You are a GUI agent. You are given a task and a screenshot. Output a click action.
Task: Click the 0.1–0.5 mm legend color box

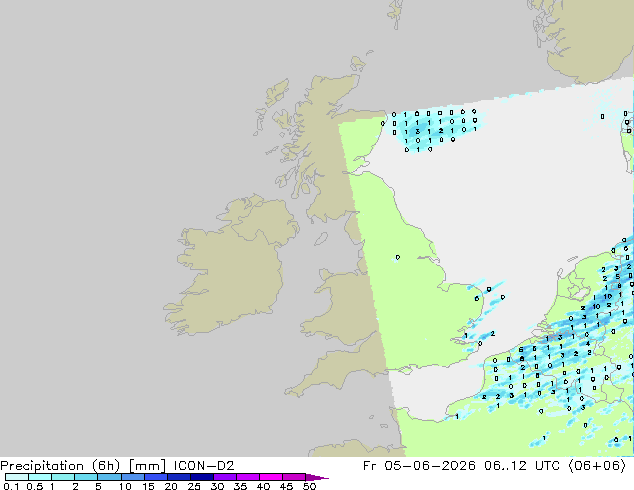click(17, 477)
